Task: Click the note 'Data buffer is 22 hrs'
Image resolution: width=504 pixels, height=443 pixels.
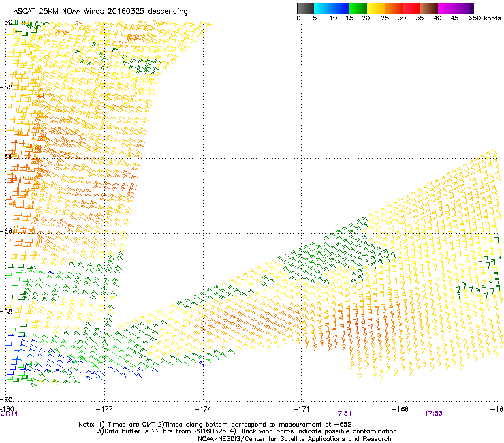Action: pyautogui.click(x=139, y=431)
